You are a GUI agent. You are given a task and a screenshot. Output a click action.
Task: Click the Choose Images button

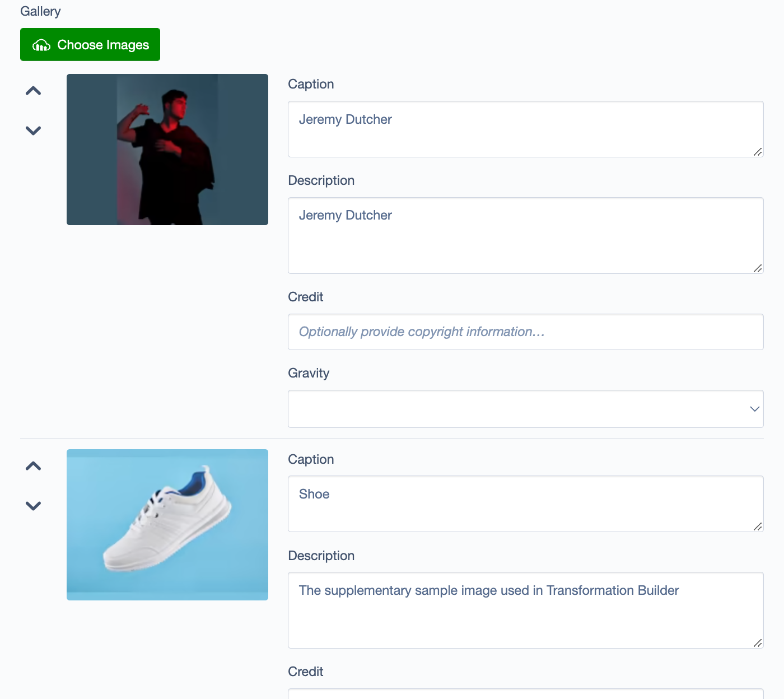coord(90,45)
